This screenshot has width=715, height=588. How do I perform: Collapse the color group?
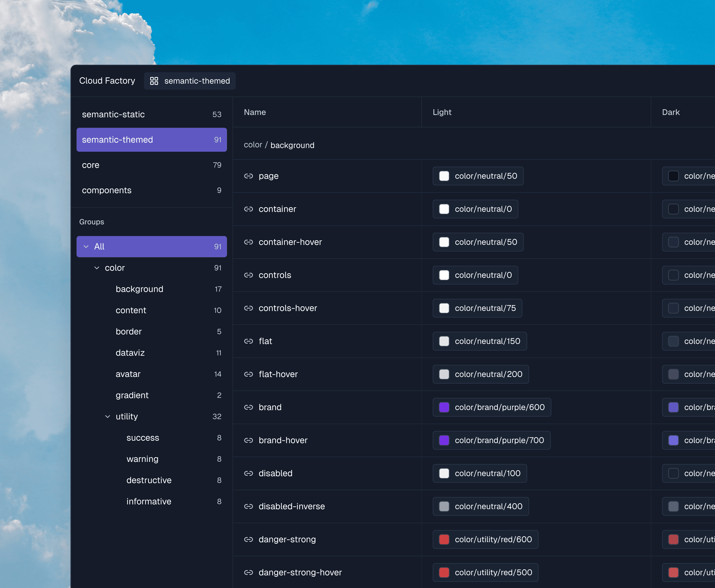point(97,267)
